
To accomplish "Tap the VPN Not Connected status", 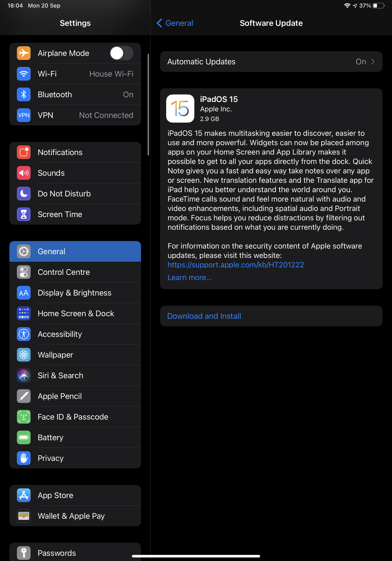I will (106, 115).
